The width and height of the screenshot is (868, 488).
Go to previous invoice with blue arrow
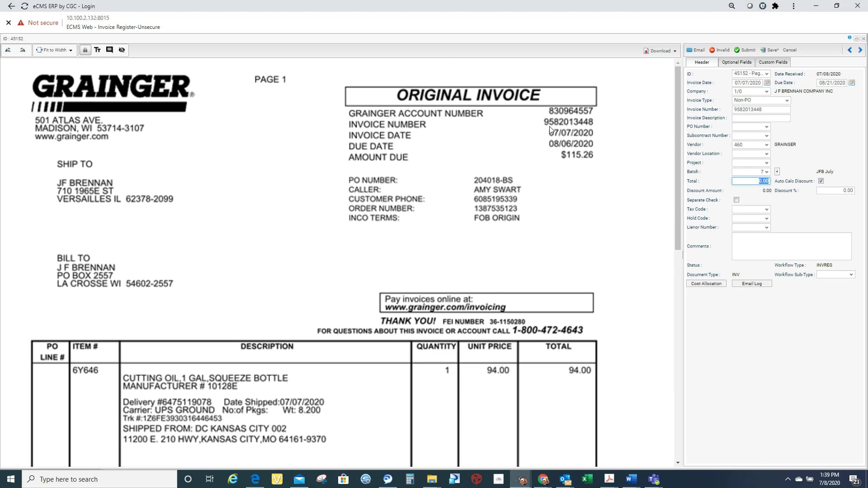pyautogui.click(x=849, y=50)
